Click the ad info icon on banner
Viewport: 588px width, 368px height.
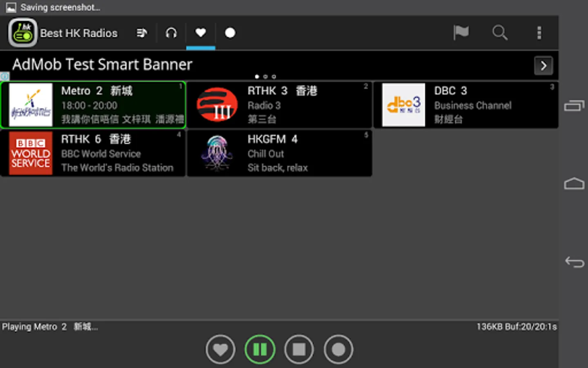pyautogui.click(x=4, y=76)
